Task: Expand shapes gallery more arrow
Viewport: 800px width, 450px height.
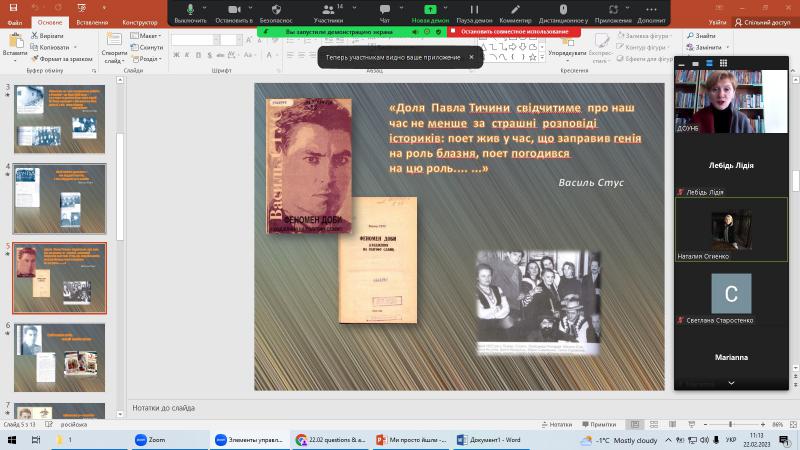Action: click(x=542, y=58)
